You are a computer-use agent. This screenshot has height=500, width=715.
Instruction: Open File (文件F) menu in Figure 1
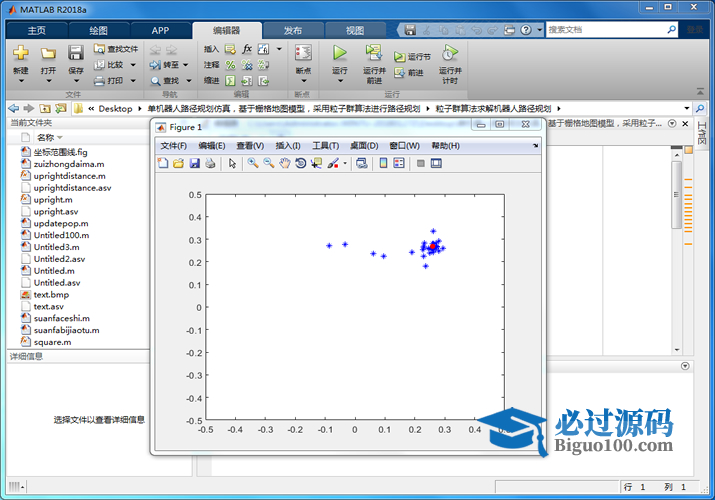pos(173,146)
